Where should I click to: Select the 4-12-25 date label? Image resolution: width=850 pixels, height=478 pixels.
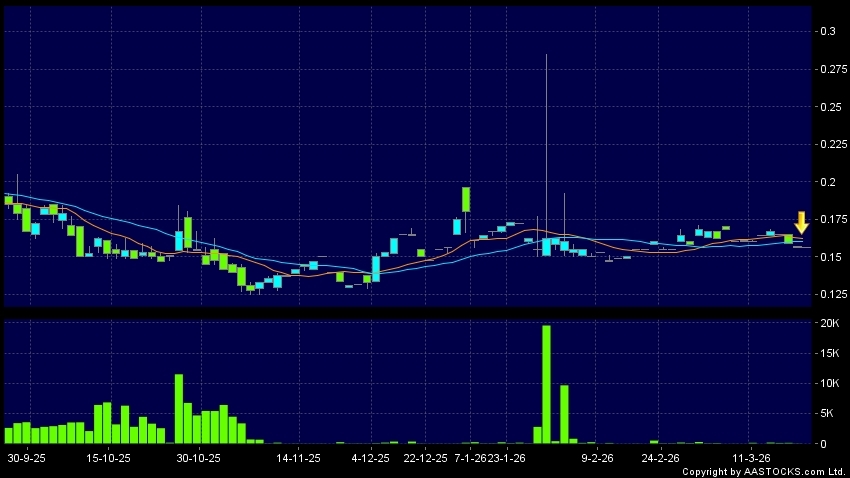(x=370, y=458)
